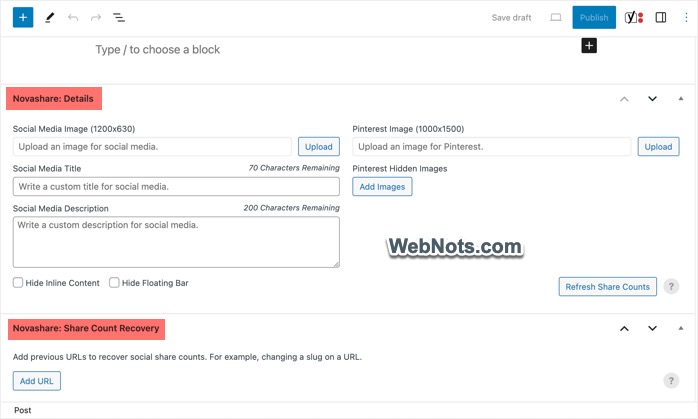Click the Redo arrow icon
The image size is (698, 419).
pos(96,18)
